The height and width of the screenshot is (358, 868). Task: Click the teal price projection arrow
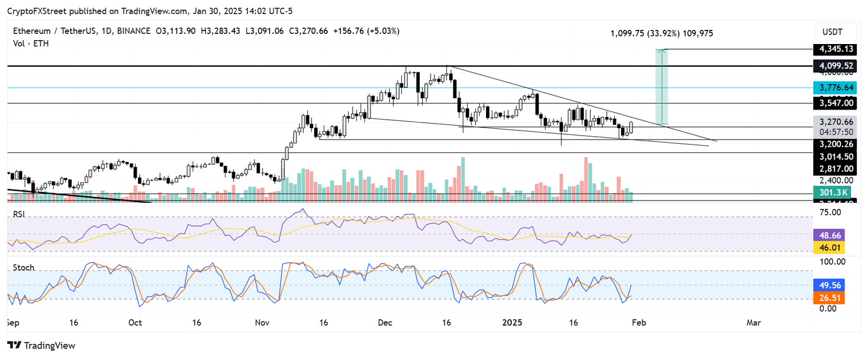[661, 85]
